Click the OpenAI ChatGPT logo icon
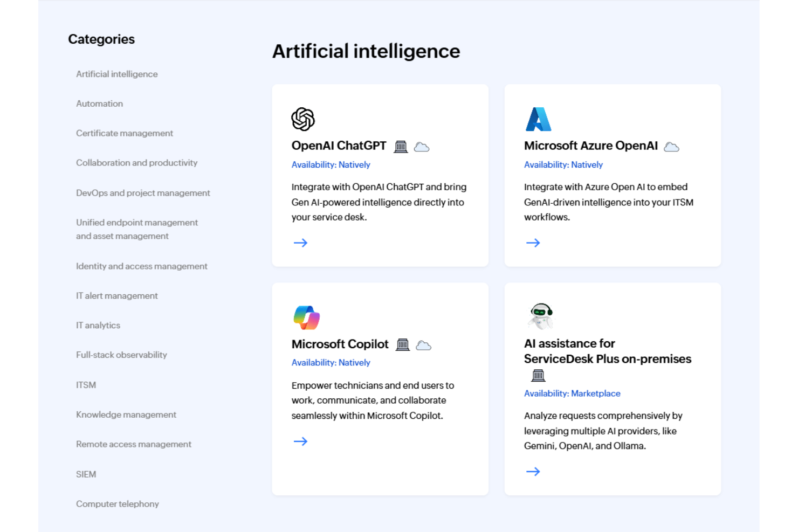 (302, 119)
